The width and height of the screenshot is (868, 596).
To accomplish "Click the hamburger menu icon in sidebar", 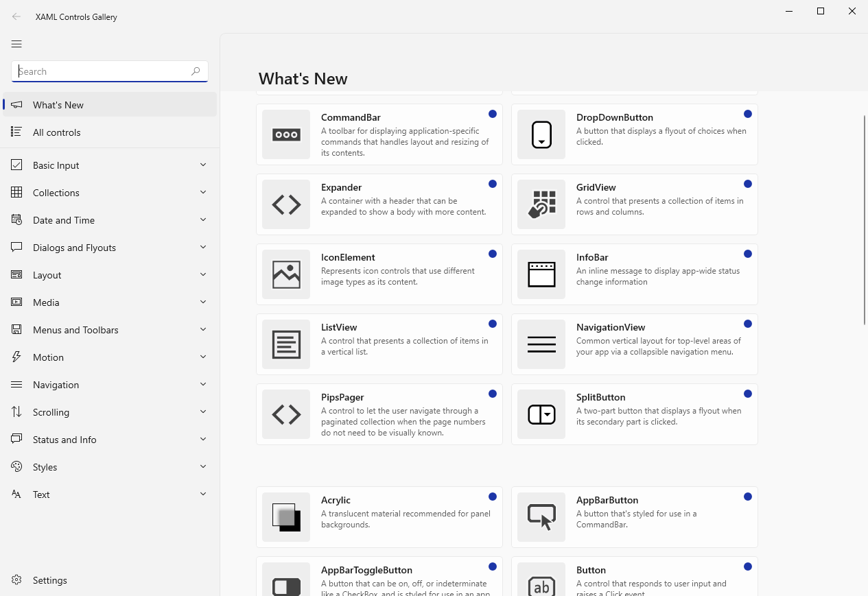I will [x=16, y=44].
